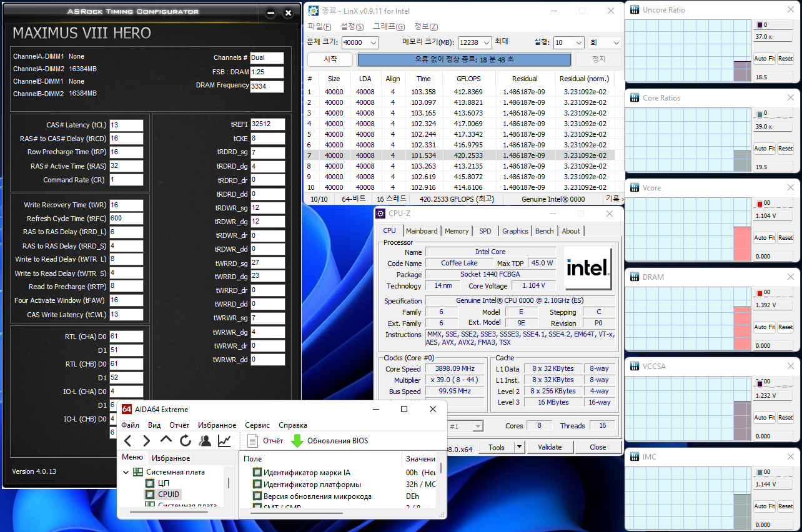The image size is (802, 532).
Task: Collapse the Системная плата tree node
Action: tap(127, 472)
